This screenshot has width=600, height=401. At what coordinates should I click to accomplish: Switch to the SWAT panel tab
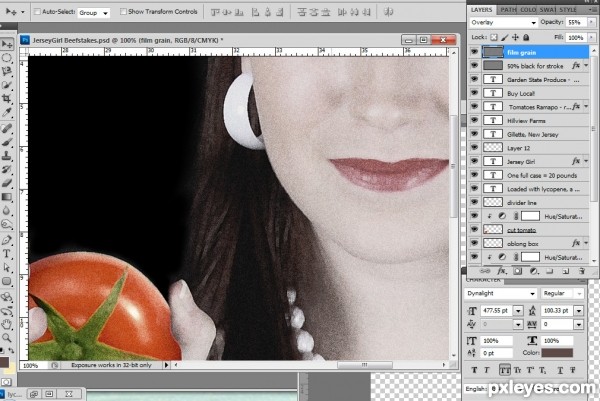coord(548,10)
